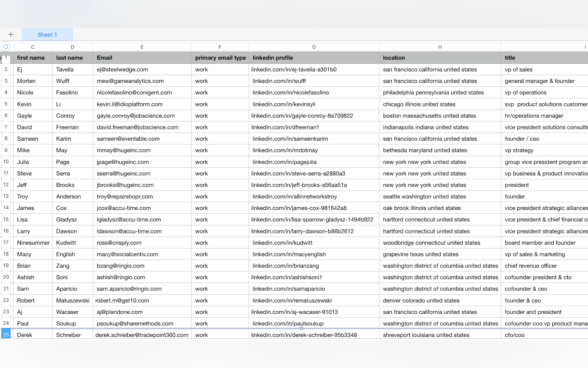Click the table select-all circle handle
The width and height of the screenshot is (588, 368).
(x=6, y=47)
